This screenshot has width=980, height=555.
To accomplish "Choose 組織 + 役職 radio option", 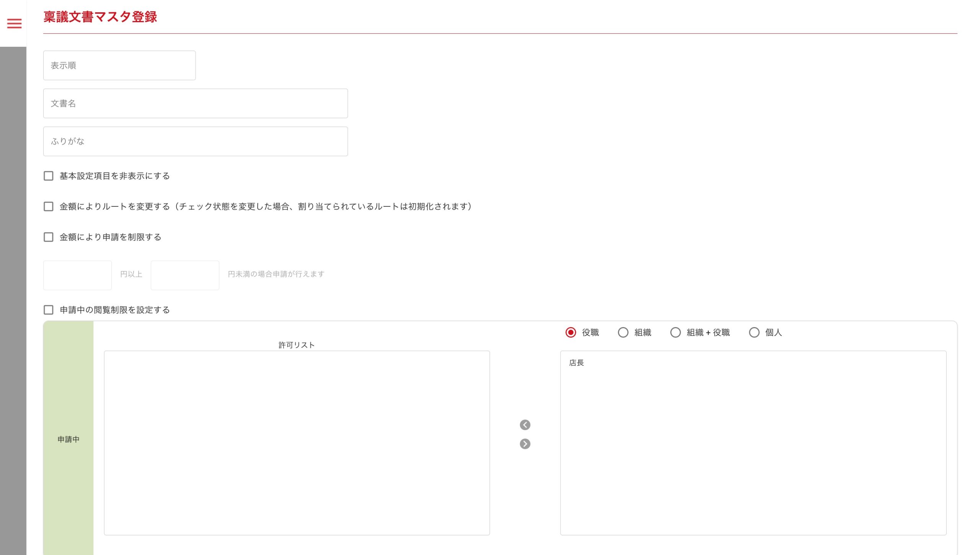I will [675, 332].
